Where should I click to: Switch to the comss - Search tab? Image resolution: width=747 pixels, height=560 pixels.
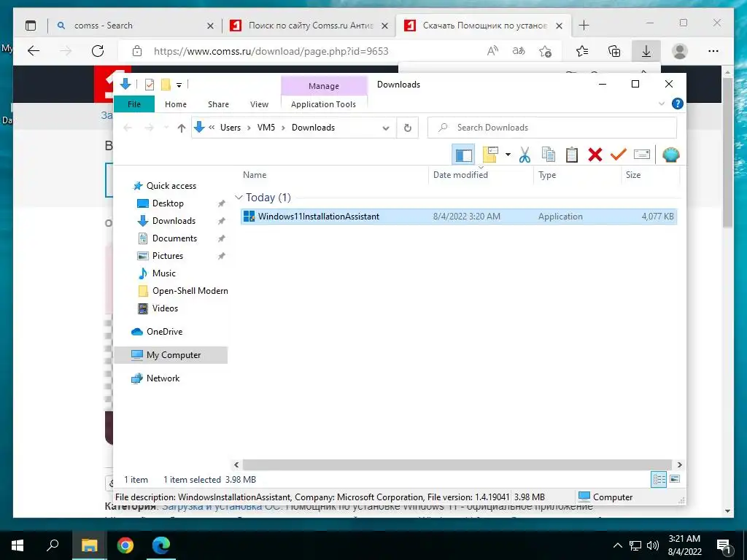pyautogui.click(x=136, y=26)
